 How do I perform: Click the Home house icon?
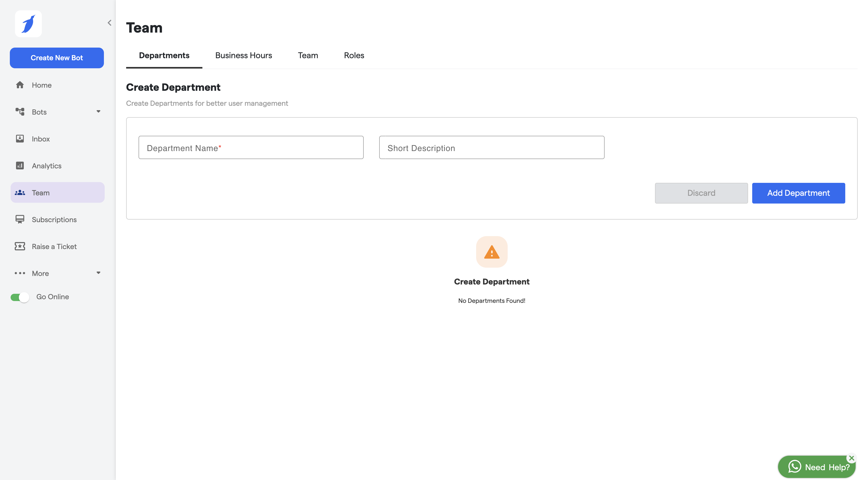(20, 85)
